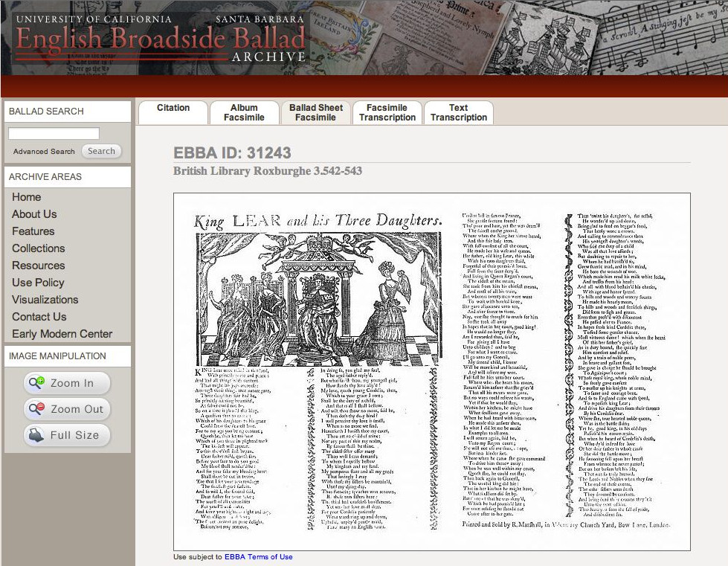Viewport: 728px width, 566px height.
Task: Click the Full Size image icon
Action: [x=36, y=435]
